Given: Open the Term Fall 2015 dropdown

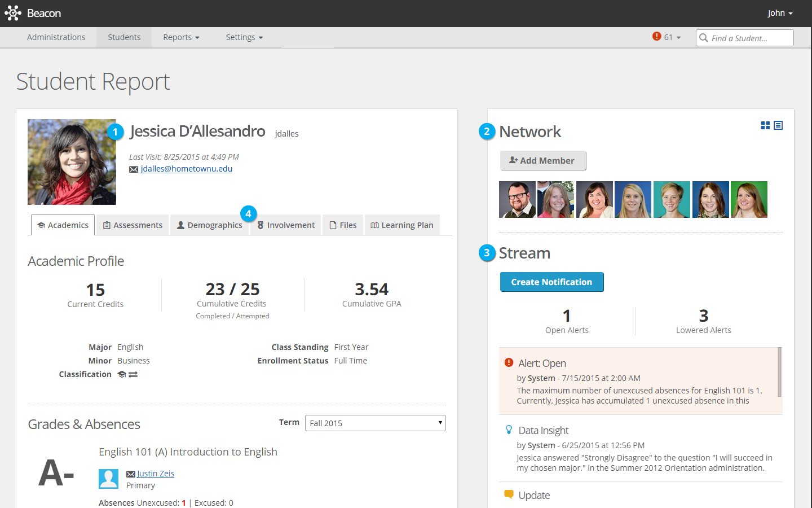Looking at the screenshot, I should [375, 423].
